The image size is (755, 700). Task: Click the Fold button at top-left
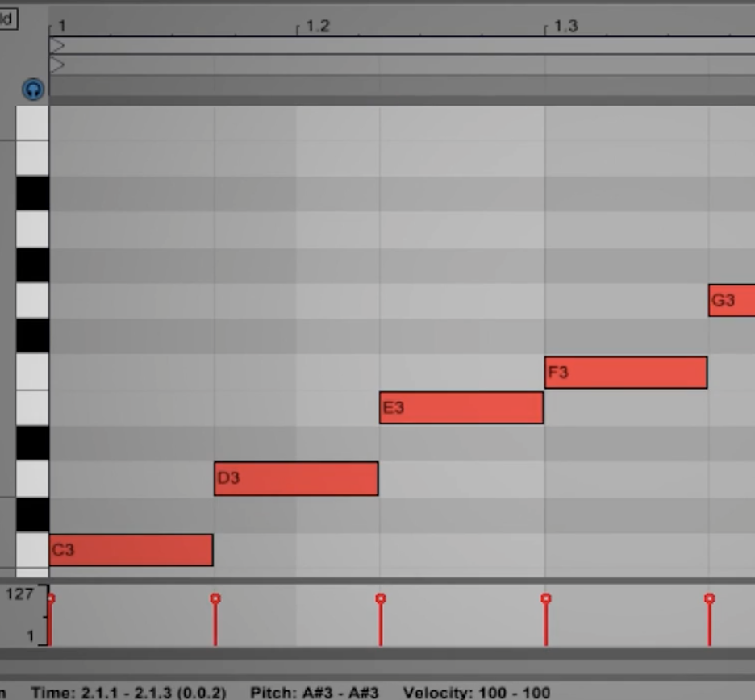click(8, 19)
